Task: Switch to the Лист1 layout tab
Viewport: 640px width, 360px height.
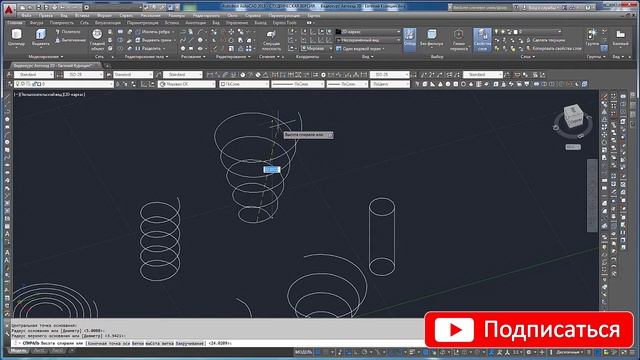Action: pos(39,351)
